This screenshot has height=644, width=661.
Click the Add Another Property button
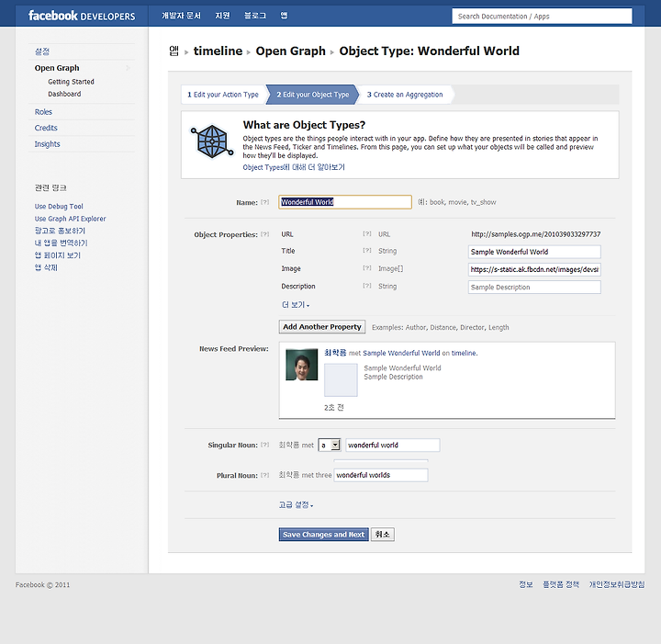point(322,327)
